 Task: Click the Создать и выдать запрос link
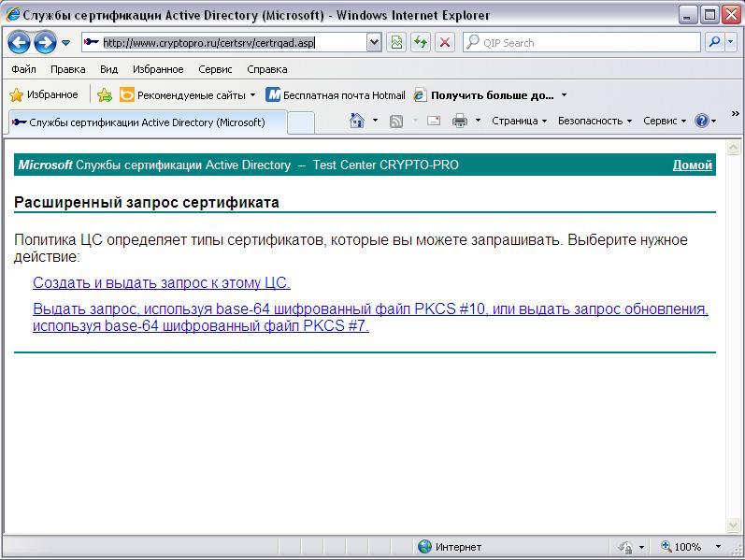coord(162,282)
